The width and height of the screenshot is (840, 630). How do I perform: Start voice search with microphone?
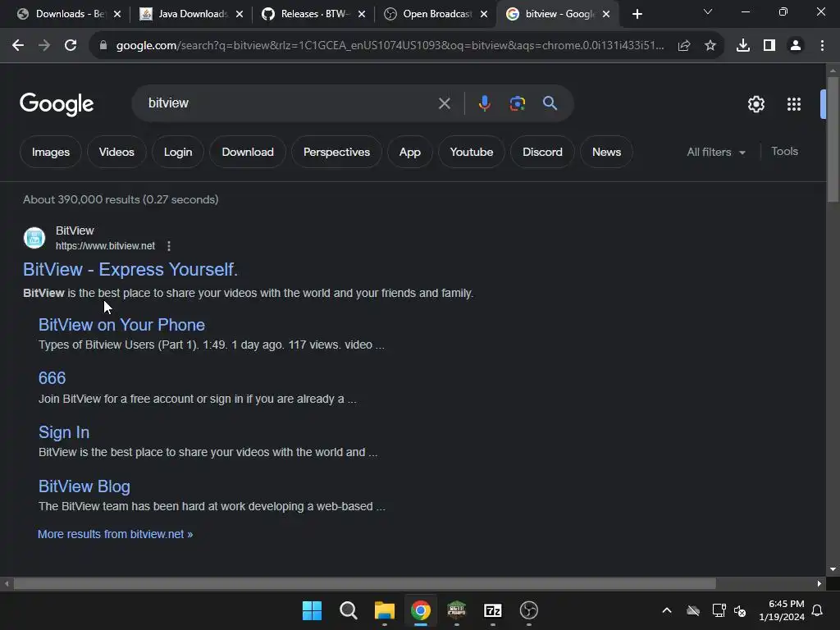pos(484,103)
